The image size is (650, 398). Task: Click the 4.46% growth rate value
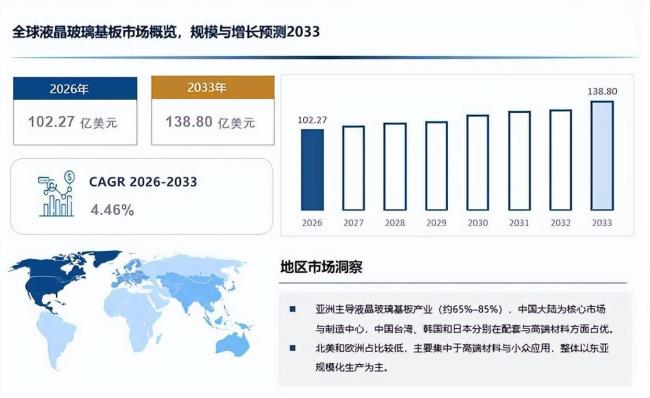click(112, 210)
